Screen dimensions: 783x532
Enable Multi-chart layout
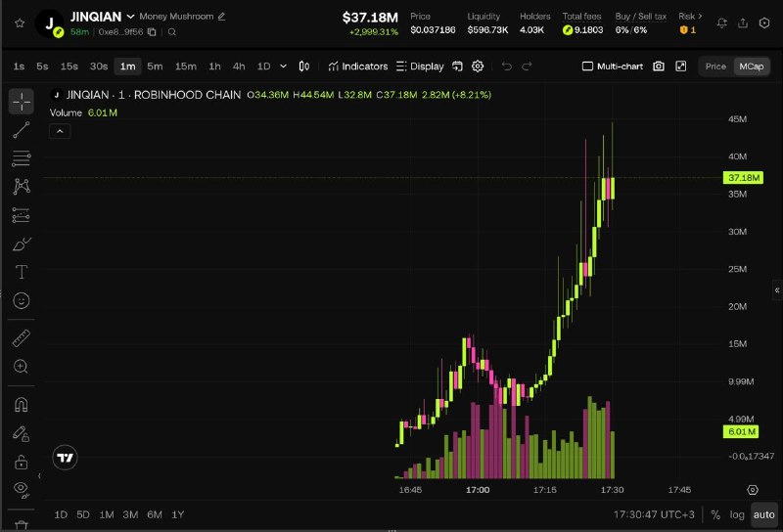pos(613,66)
